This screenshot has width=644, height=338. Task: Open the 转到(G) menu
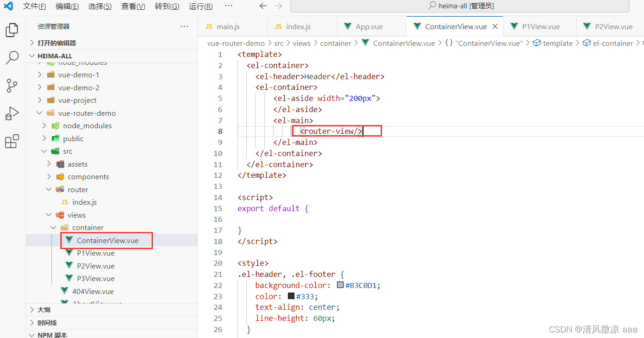(x=167, y=6)
